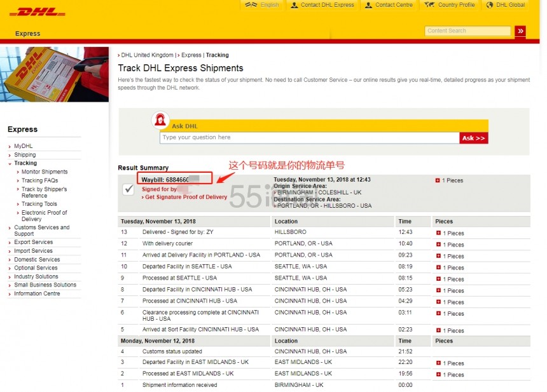Click the DHL package banner image
547x392 pixels.
tap(55, 74)
